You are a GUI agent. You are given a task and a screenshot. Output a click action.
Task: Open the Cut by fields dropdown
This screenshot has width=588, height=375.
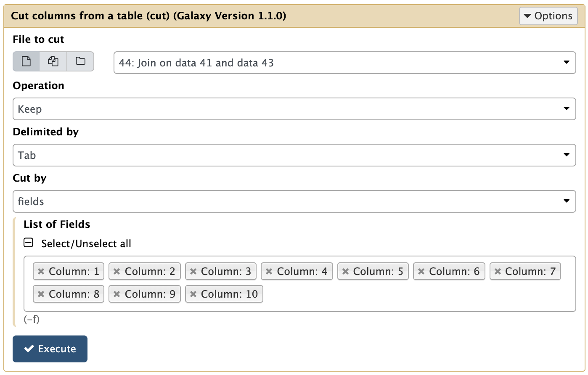click(294, 201)
